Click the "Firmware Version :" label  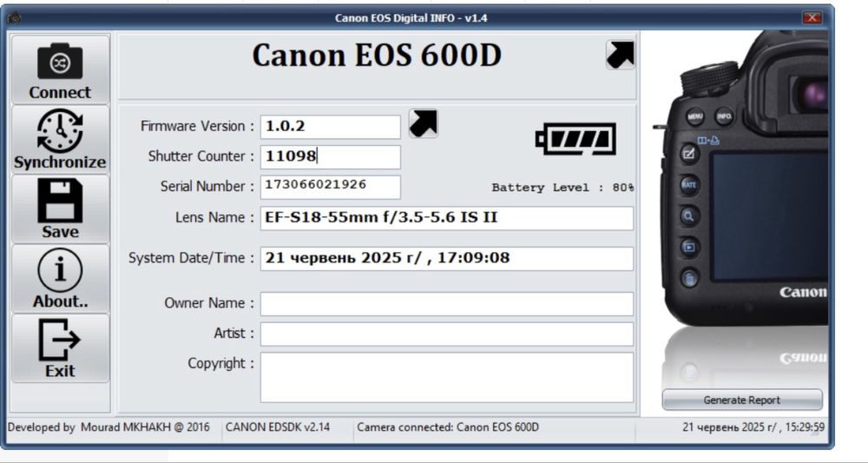point(197,126)
